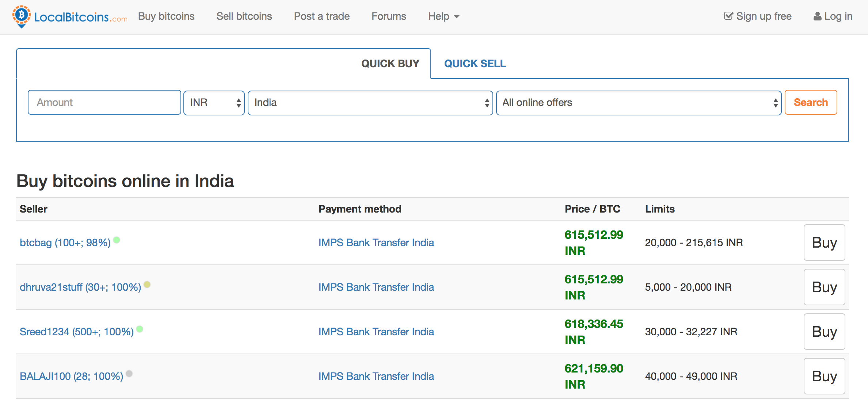Click Buy for the btcbag offer
This screenshot has height=401, width=868.
(824, 242)
